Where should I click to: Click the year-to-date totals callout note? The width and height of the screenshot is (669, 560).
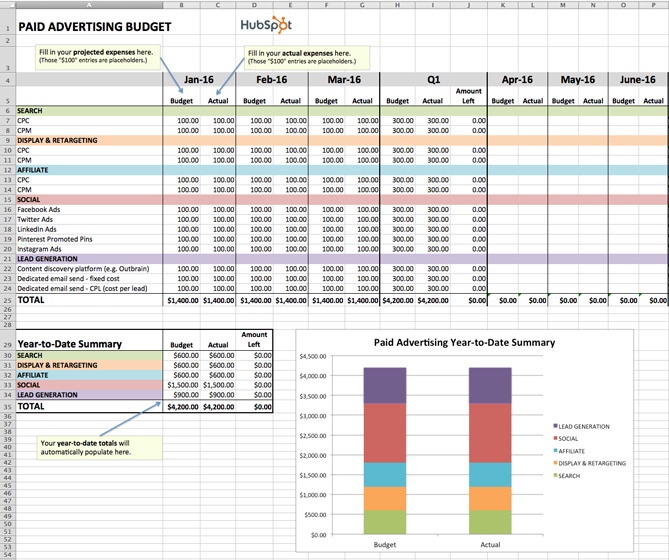pyautogui.click(x=90, y=447)
